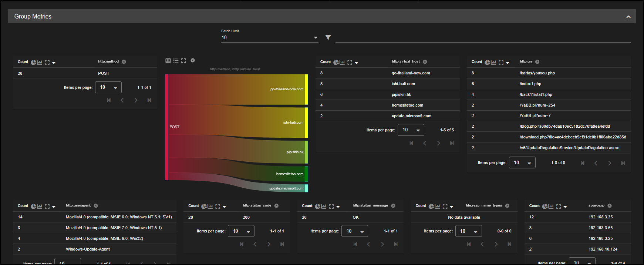Remove the http.status_code metric panel
This screenshot has width=644, height=265.
pos(276,206)
